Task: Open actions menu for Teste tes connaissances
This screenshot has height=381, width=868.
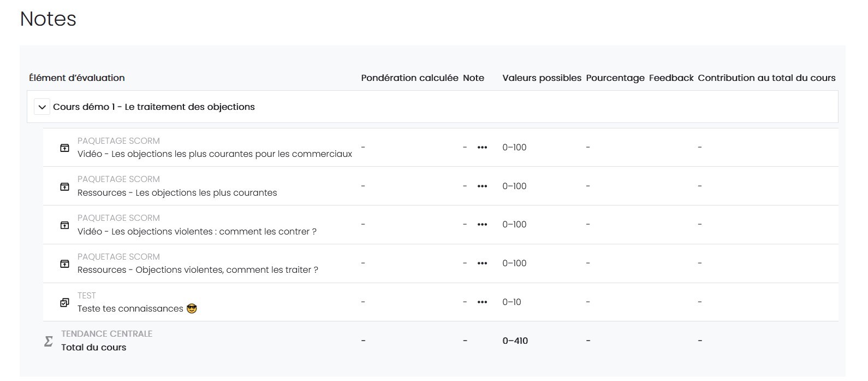Action: tap(482, 302)
